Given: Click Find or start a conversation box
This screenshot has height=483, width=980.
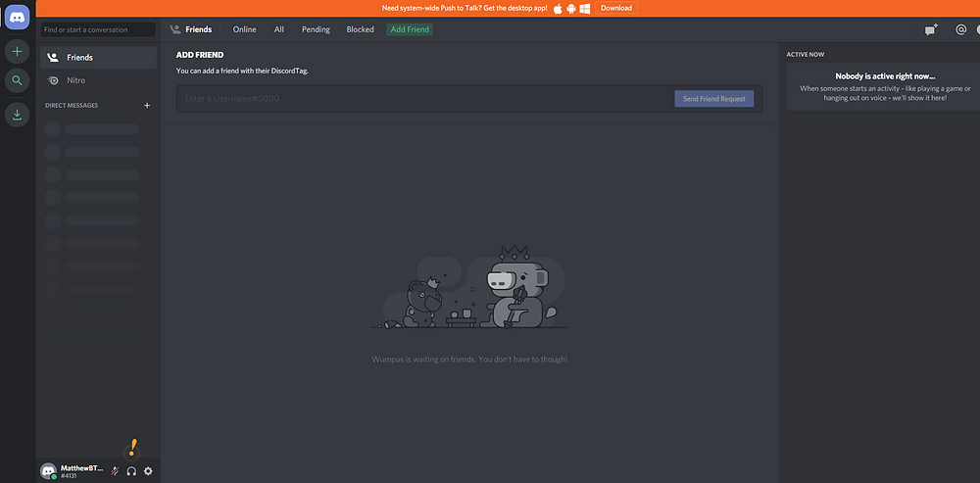Looking at the screenshot, I should pyautogui.click(x=98, y=29).
